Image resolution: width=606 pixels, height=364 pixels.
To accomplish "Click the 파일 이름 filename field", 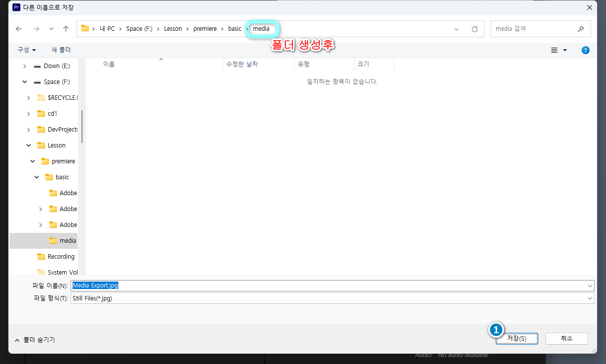I will point(328,286).
